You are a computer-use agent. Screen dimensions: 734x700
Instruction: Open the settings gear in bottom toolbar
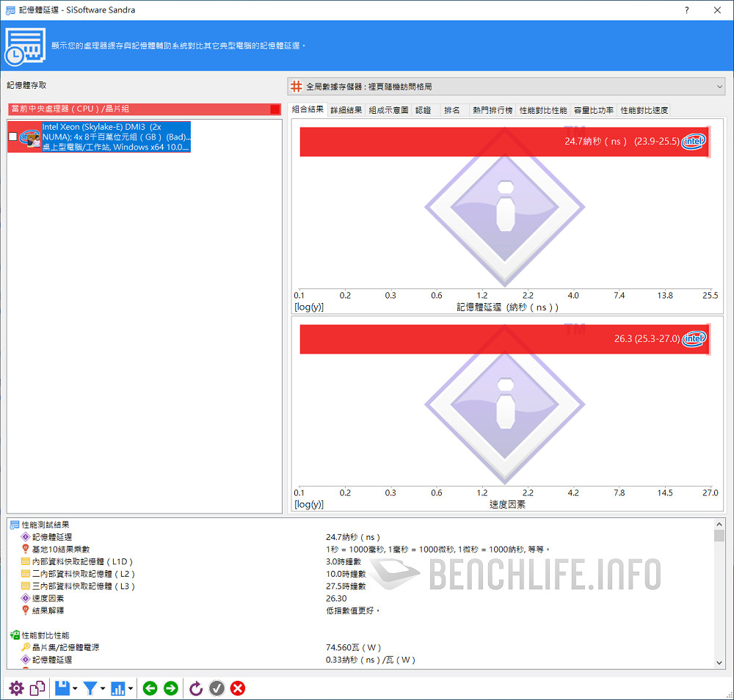16,688
